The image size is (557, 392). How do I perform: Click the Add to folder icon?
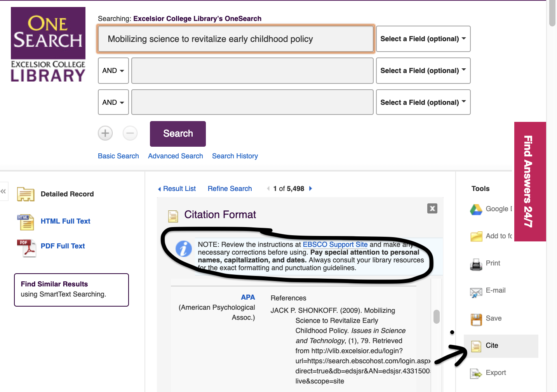coord(476,236)
